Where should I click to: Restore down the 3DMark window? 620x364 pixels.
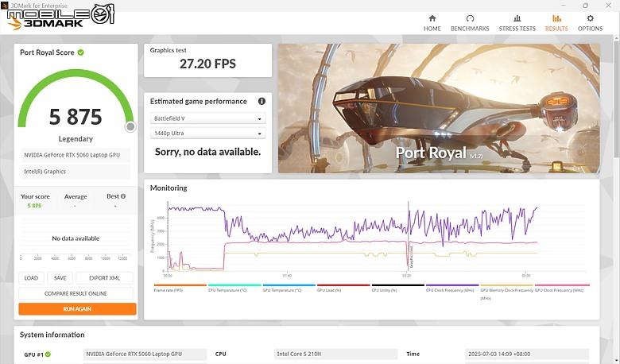coord(585,5)
